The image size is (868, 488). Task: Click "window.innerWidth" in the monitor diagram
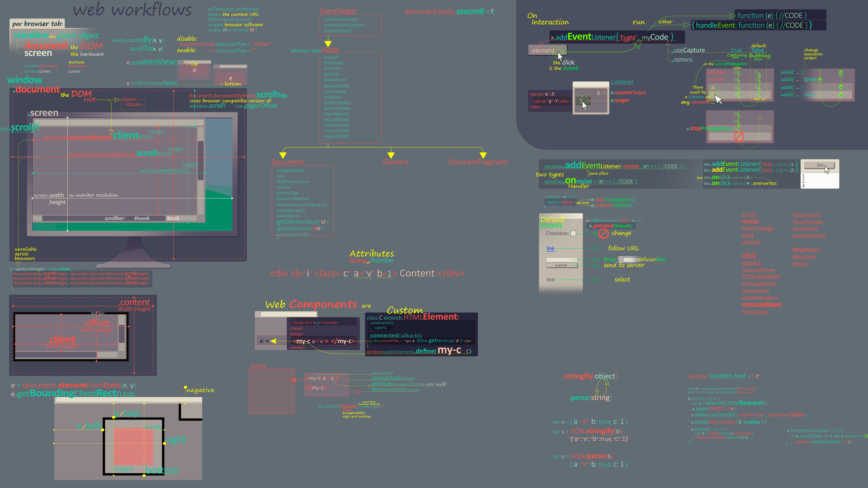pos(163,170)
